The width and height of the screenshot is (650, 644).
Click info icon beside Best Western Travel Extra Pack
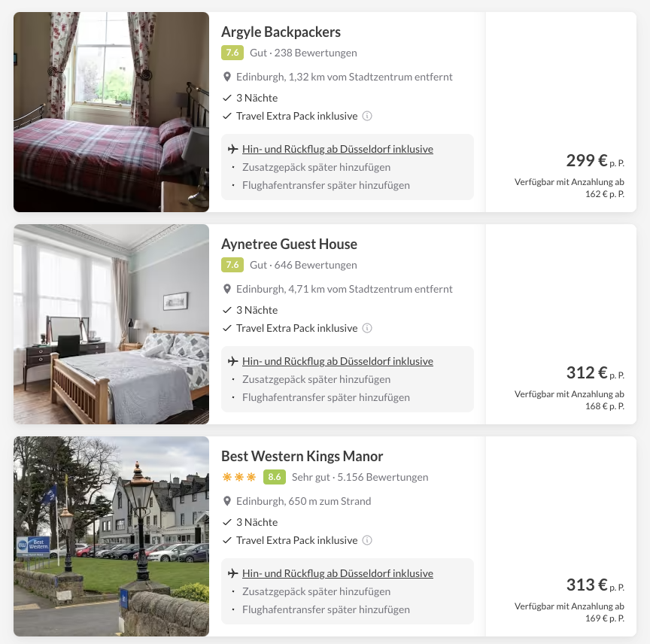[367, 540]
